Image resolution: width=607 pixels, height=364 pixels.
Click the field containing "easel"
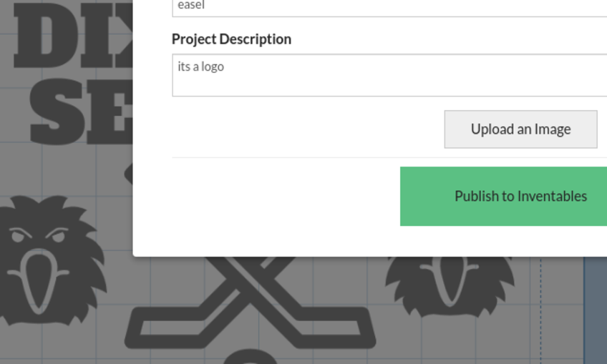click(389, 7)
